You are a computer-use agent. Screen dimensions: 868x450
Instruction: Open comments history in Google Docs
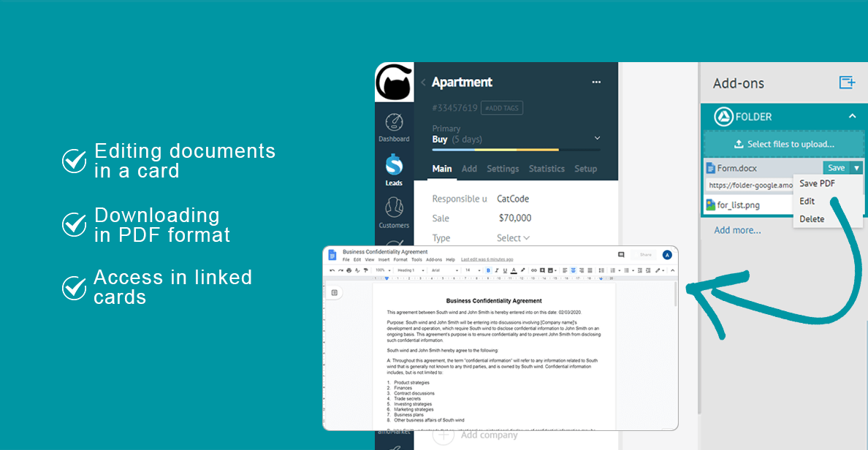pyautogui.click(x=621, y=255)
